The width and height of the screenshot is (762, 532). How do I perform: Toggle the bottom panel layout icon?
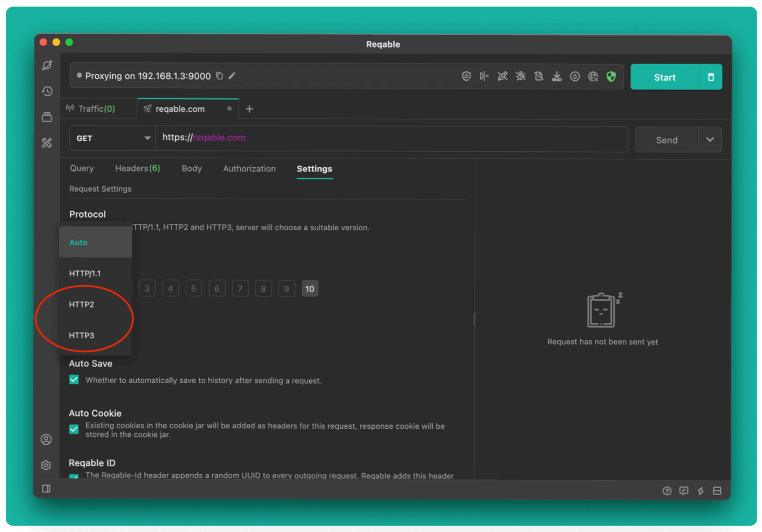[717, 491]
